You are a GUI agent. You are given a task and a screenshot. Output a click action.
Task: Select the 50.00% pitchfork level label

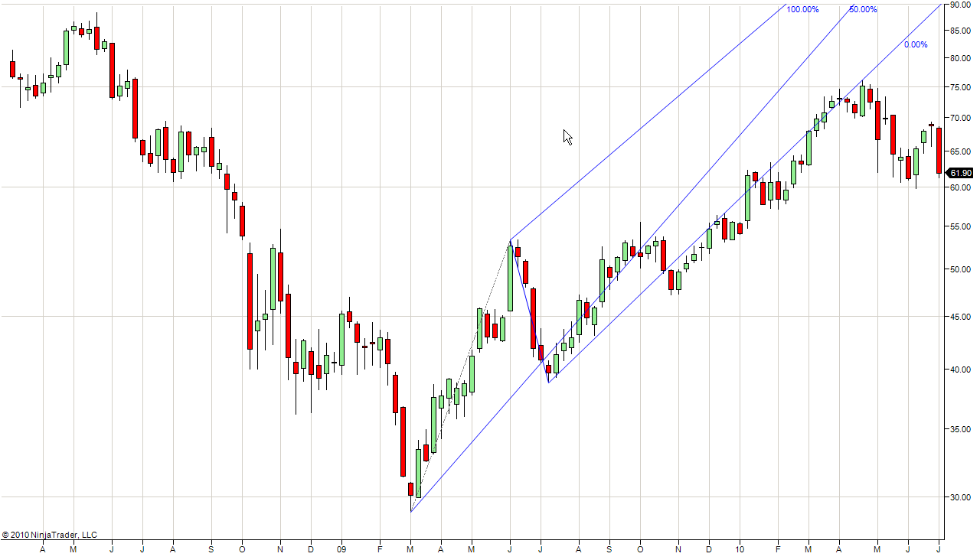[863, 9]
